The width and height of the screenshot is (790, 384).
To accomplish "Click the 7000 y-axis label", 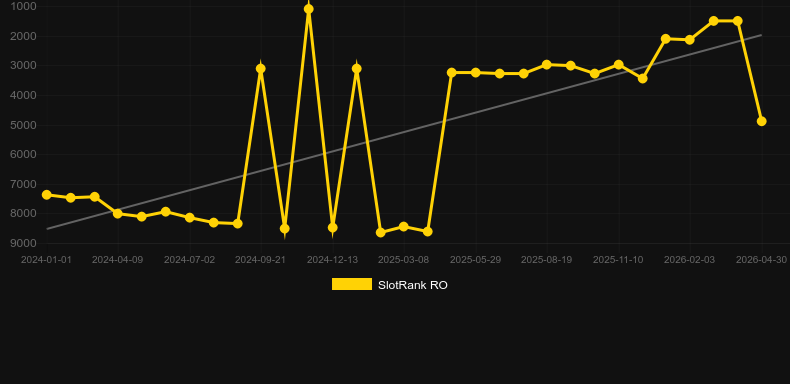I will (23, 184).
